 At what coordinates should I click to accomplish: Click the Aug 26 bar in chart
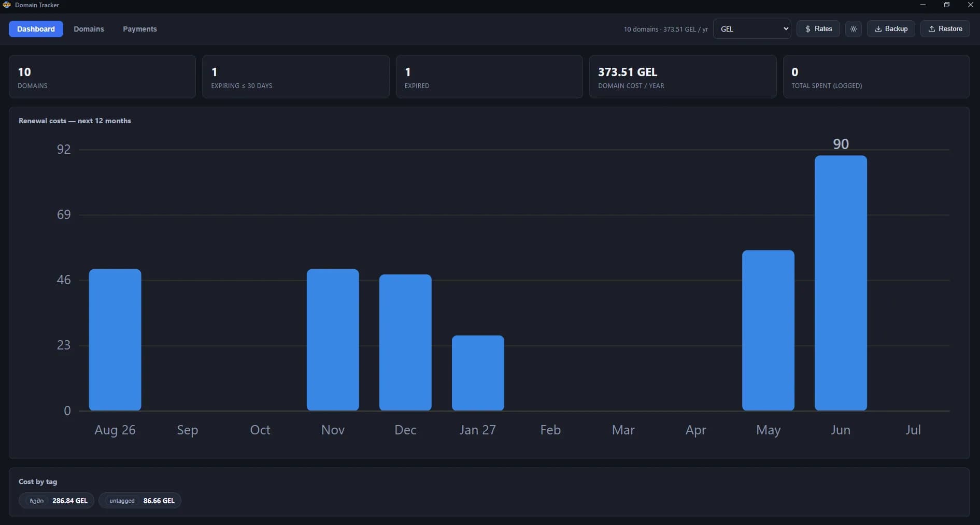[x=115, y=340]
